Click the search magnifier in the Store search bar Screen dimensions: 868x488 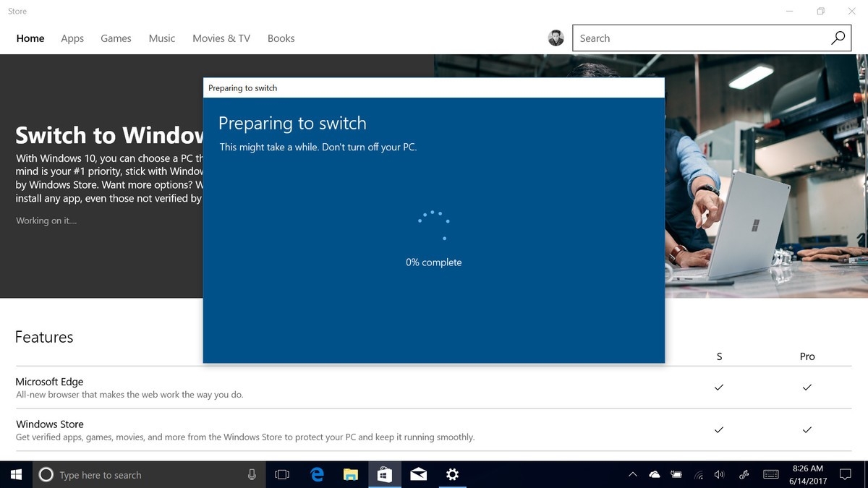click(x=838, y=37)
